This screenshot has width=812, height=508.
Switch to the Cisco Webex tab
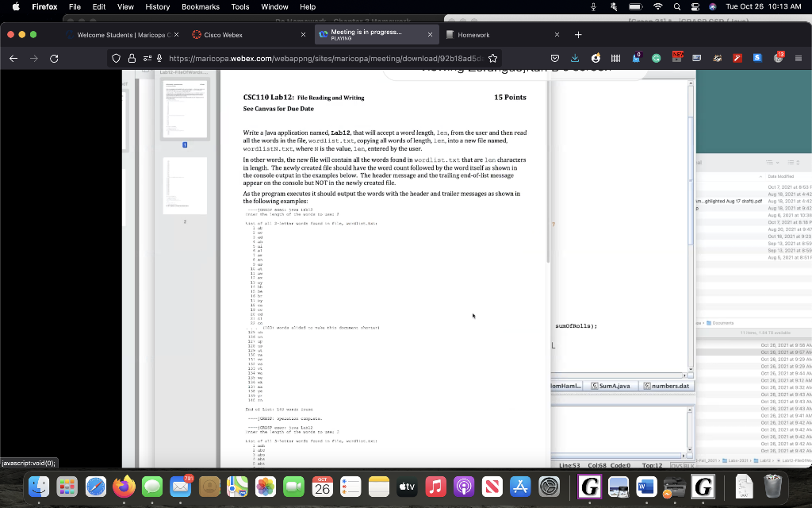point(248,35)
